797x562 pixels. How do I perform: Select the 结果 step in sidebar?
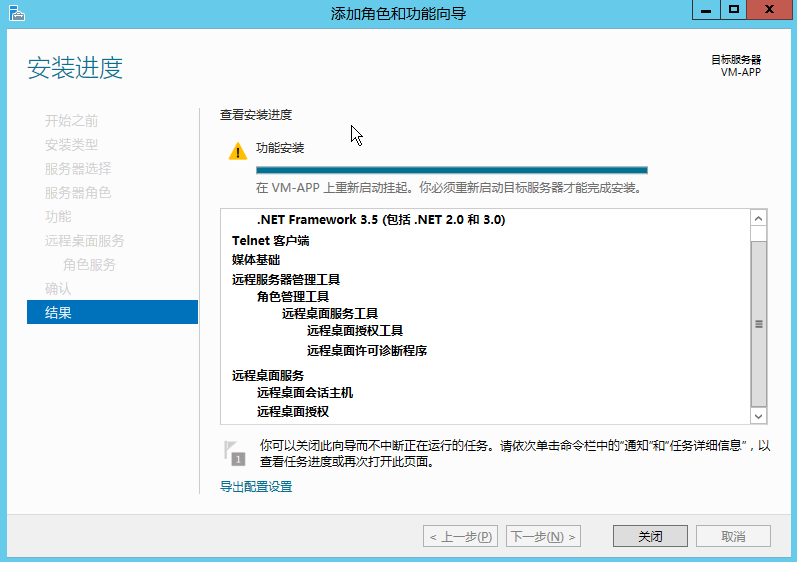pos(112,313)
